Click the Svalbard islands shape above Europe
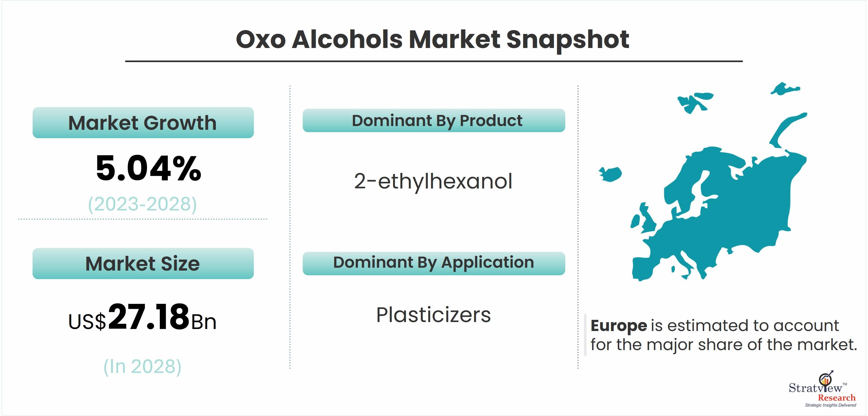 (695, 103)
